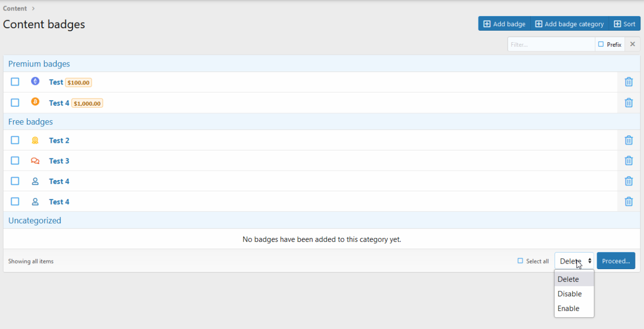Enable the Select all checkbox
Screen dimensions: 644x329
click(x=520, y=261)
